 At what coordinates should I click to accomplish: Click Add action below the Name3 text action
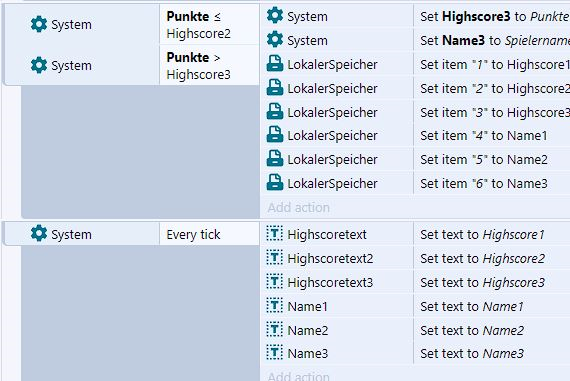click(x=299, y=376)
